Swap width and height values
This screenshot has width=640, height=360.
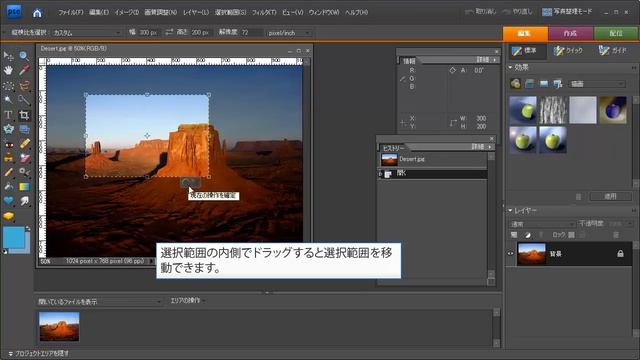click(169, 32)
